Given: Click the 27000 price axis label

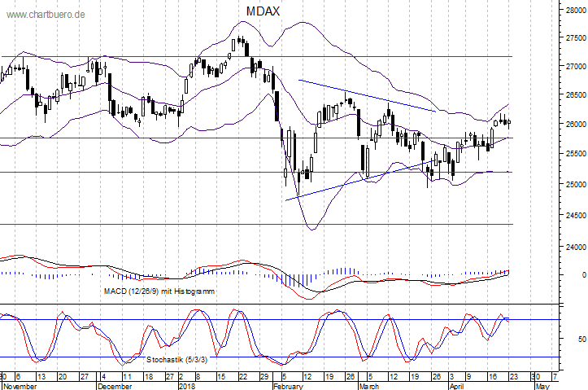Looking at the screenshot, I should [576, 66].
